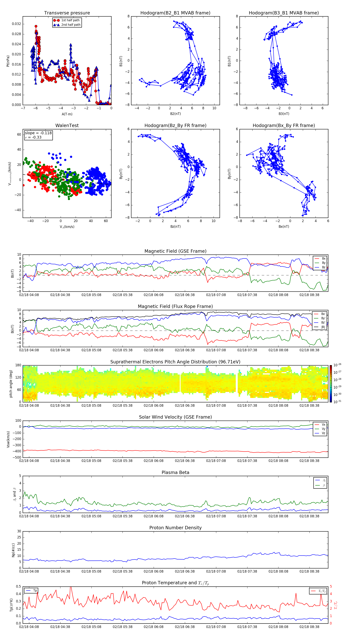Click "By'" in flux rope legend
Image resolution: width=351 pixels, height=644 pixels.
(320, 318)
